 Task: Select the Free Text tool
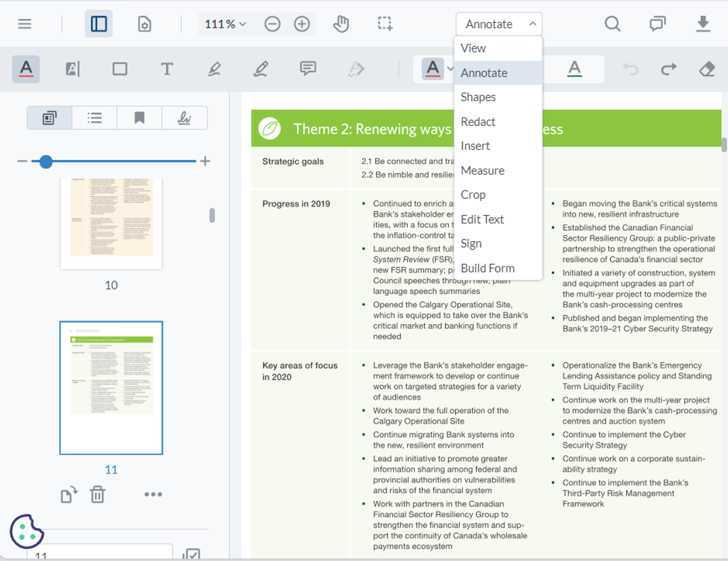click(x=167, y=68)
